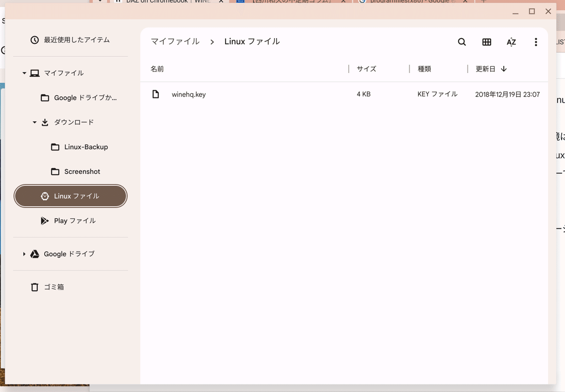This screenshot has height=392, width=565.
Task: Select the winehq.key file name
Action: [189, 95]
